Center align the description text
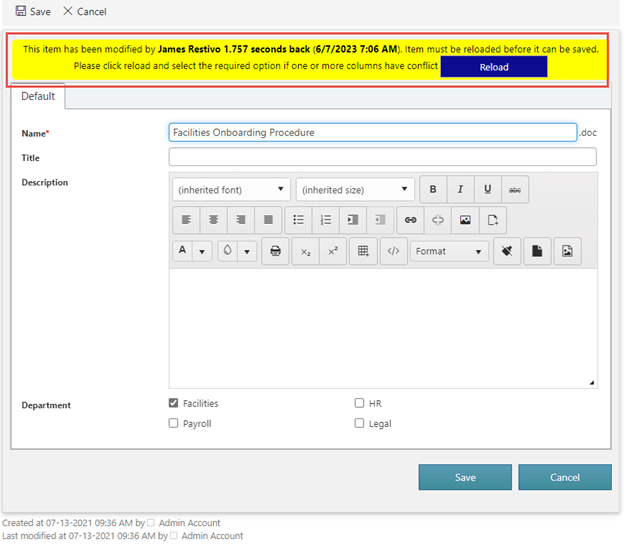 click(x=213, y=220)
